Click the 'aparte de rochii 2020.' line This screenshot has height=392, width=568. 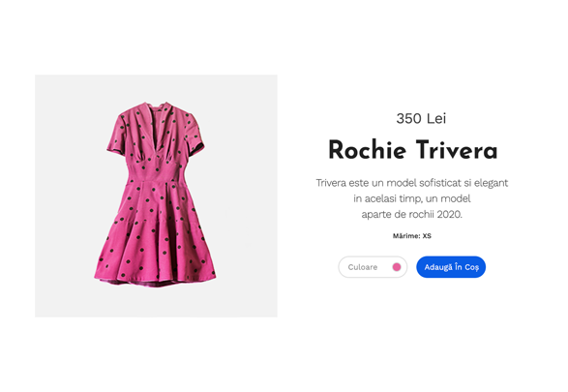point(412,215)
